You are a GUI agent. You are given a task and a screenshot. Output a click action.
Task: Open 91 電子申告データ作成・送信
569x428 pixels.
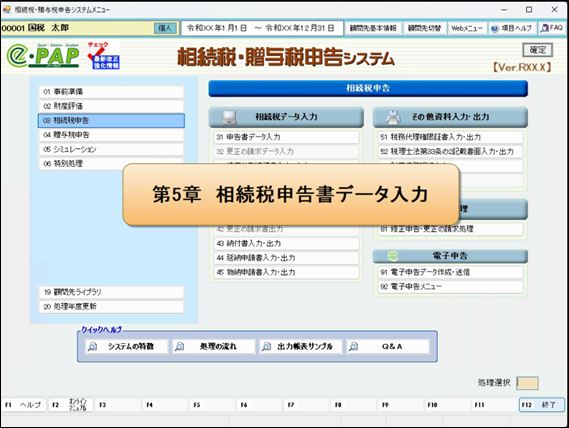click(x=450, y=272)
